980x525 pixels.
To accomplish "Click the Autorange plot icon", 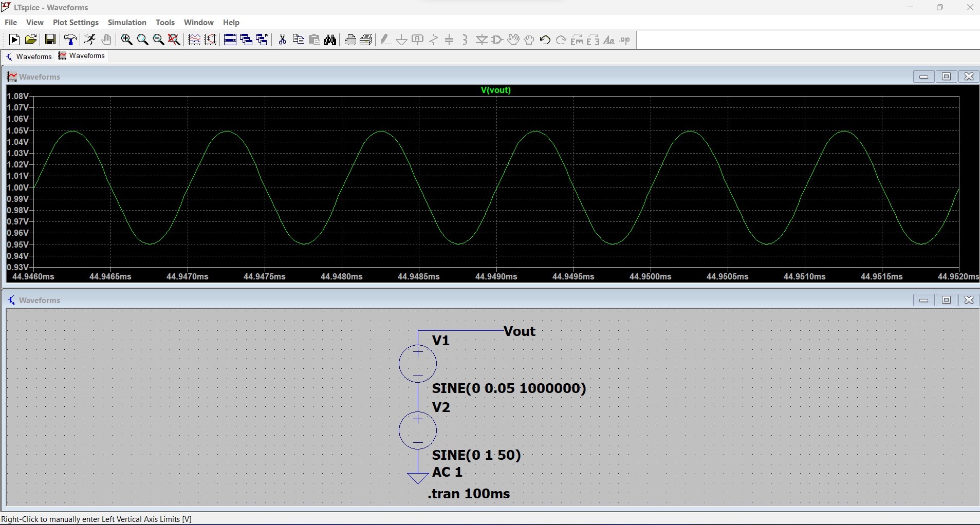I will 194,40.
